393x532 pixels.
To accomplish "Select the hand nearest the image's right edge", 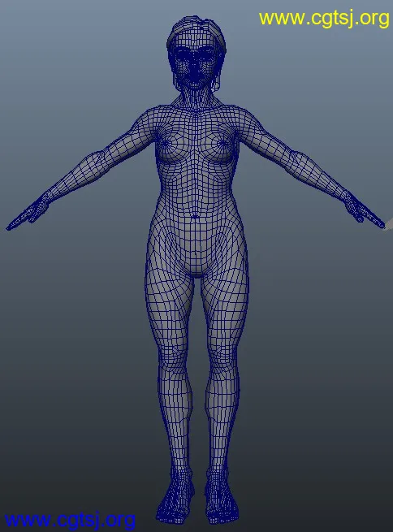I will pyautogui.click(x=364, y=213).
